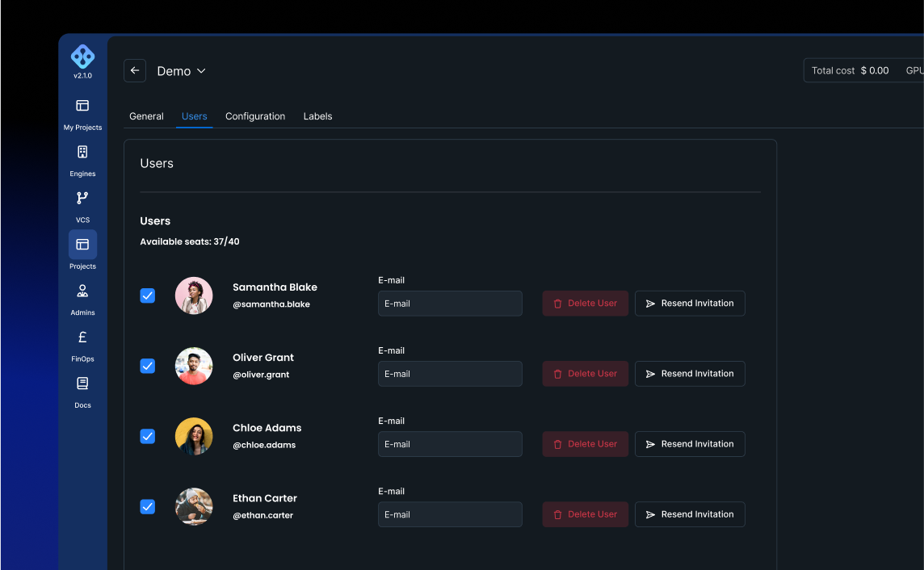Go to VCS branch icon
Image resolution: width=924 pixels, height=570 pixels.
(82, 198)
